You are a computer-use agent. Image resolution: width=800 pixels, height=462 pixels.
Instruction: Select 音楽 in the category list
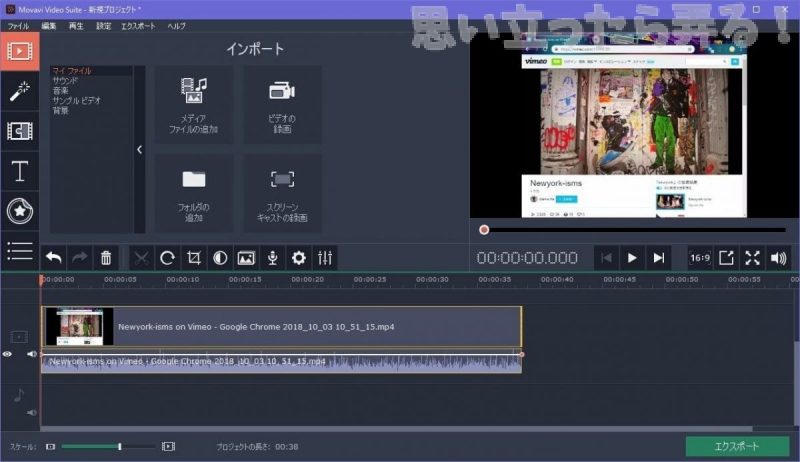pos(60,90)
